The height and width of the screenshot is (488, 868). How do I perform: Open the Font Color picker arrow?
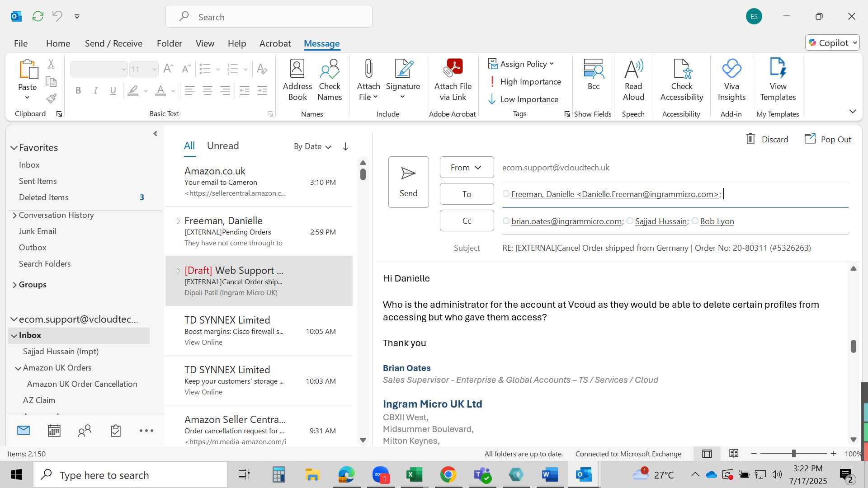[x=173, y=91]
